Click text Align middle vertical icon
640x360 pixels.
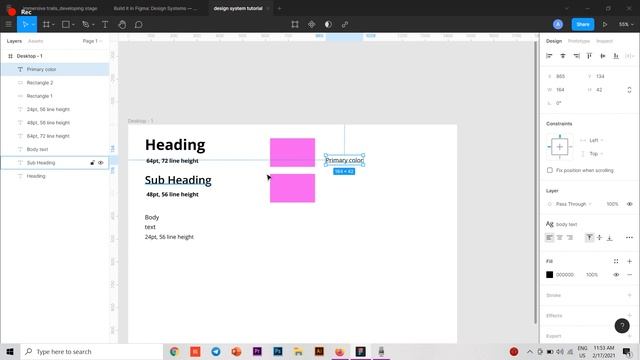[600, 238]
